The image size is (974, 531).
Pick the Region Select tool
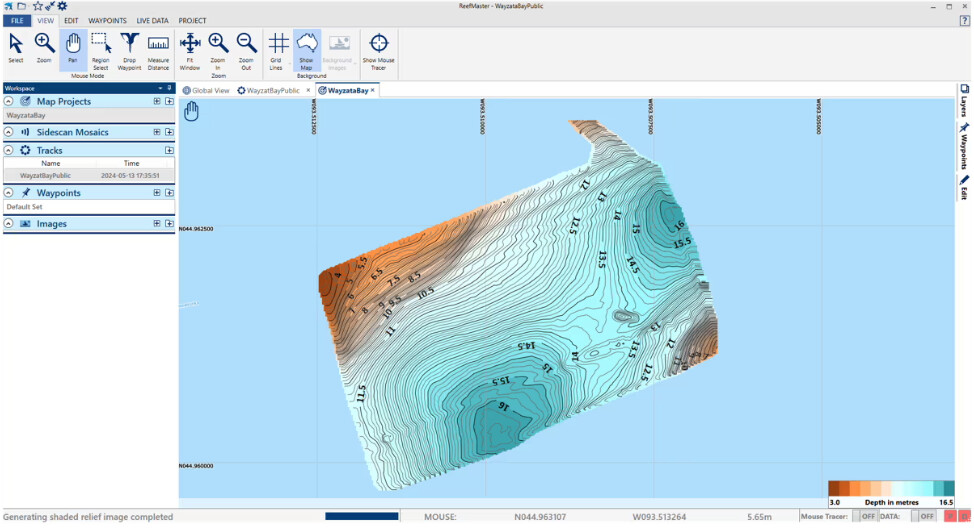click(101, 51)
